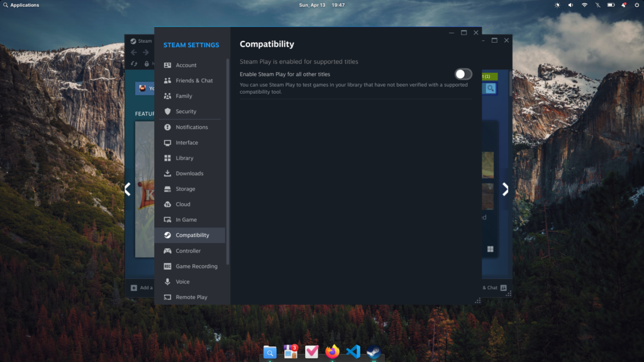Launch Firefox from the dock
This screenshot has width=644, height=362.
click(x=332, y=352)
